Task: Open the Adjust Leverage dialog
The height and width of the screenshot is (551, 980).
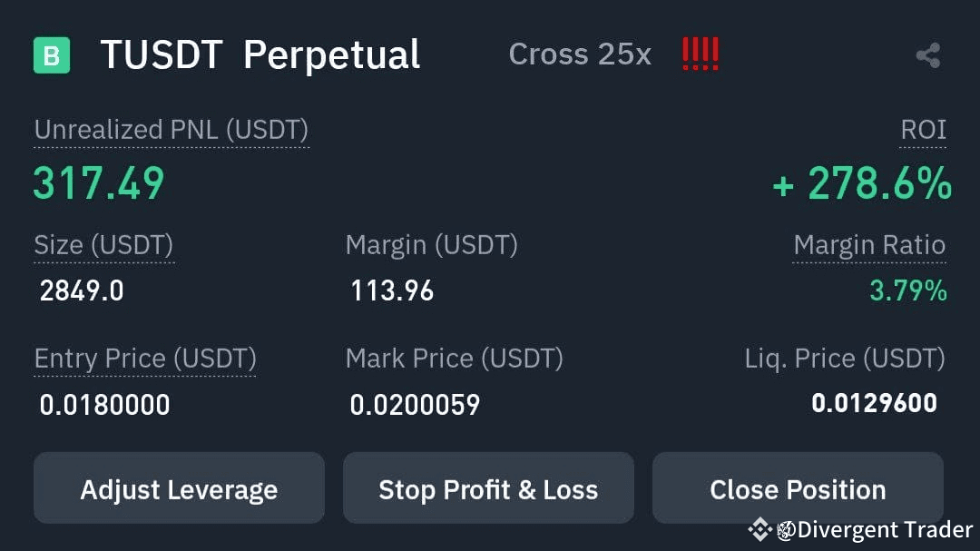Action: click(179, 487)
